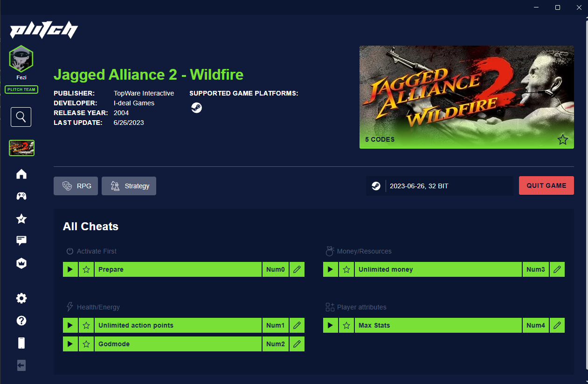588x384 pixels.
Task: Click the TopWare Interactive publisher name
Action: (144, 93)
